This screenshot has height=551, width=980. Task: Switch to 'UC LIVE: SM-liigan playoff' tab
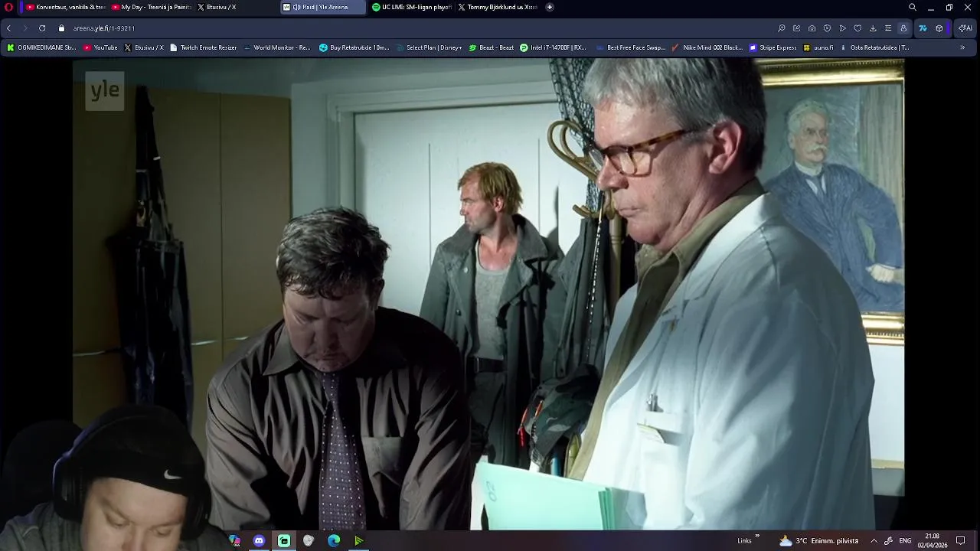pos(410,7)
